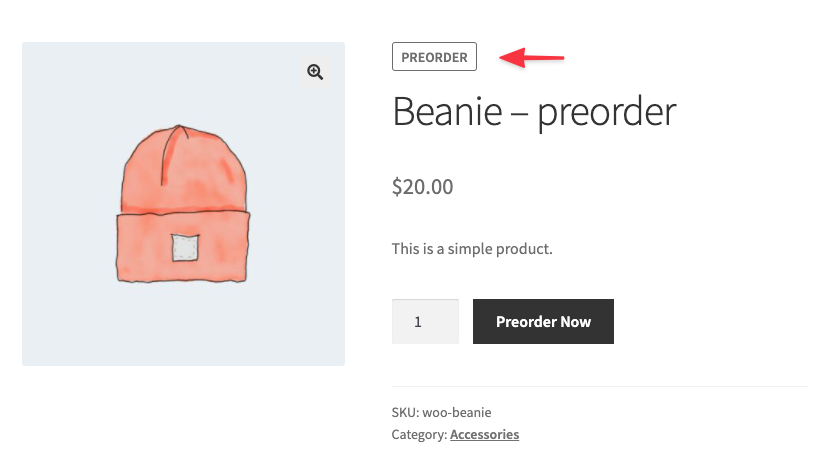Click the red arrow pointing at the badge
Screen dimensions: 829x455
point(532,58)
